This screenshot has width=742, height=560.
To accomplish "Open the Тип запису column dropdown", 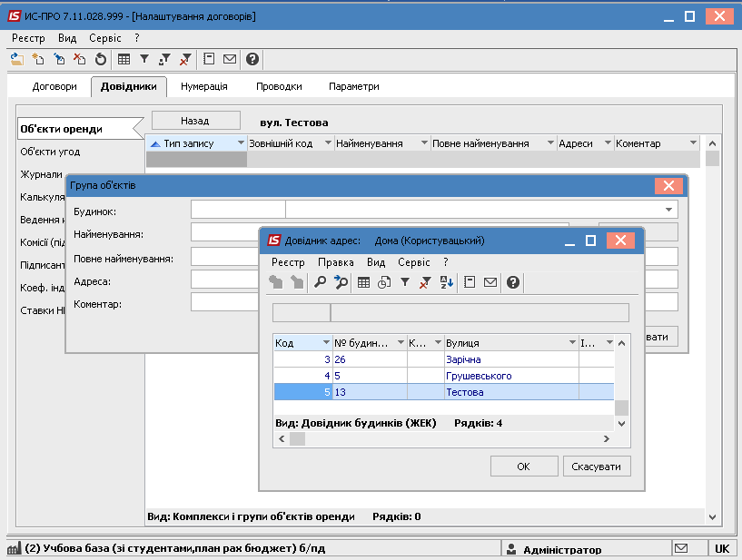I will 241,142.
